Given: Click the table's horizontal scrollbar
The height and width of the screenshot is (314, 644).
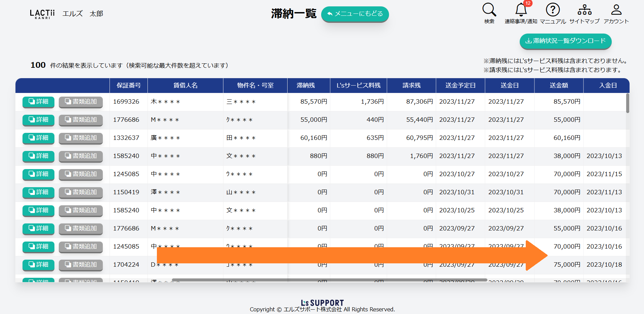Looking at the screenshot, I should click(329, 280).
